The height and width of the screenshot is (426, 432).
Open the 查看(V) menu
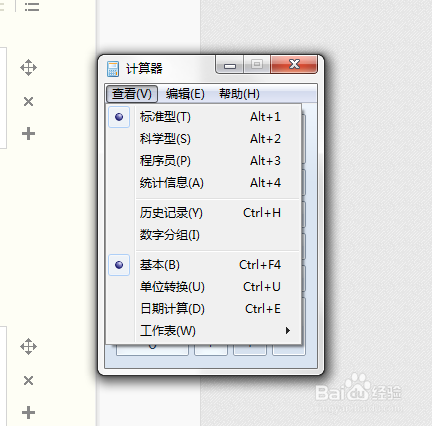132,94
